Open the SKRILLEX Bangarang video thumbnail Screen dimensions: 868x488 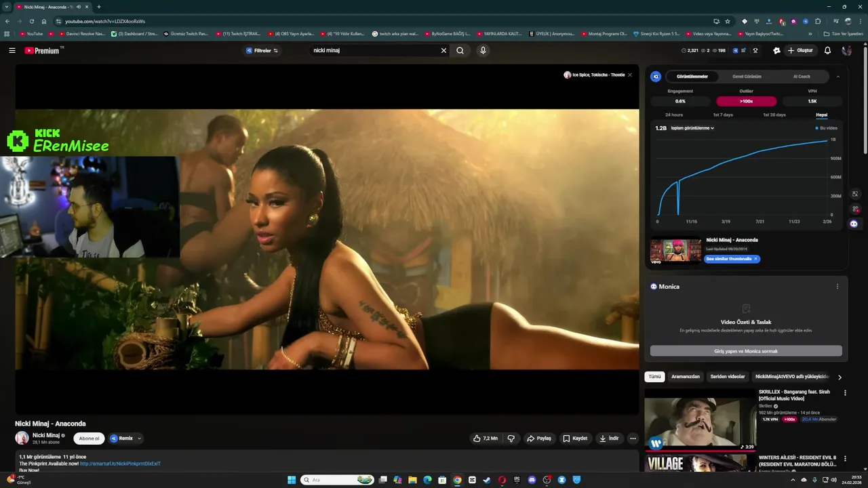700,420
